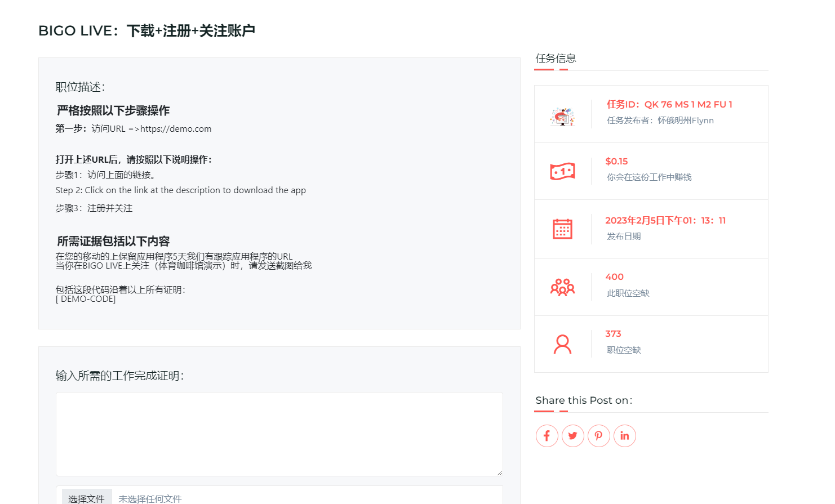Click 步骤1 访问上面的链接 line
The width and height of the screenshot is (835, 504).
click(x=105, y=175)
